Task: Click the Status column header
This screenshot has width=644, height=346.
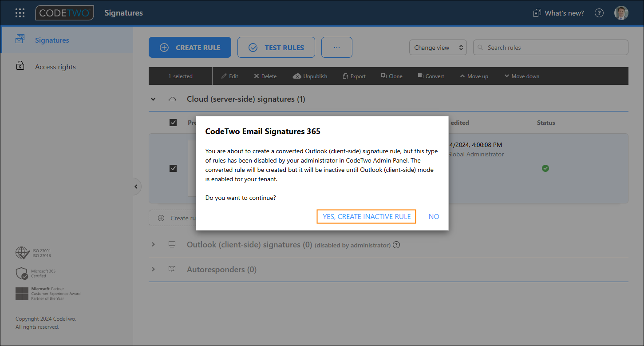Action: coord(546,123)
